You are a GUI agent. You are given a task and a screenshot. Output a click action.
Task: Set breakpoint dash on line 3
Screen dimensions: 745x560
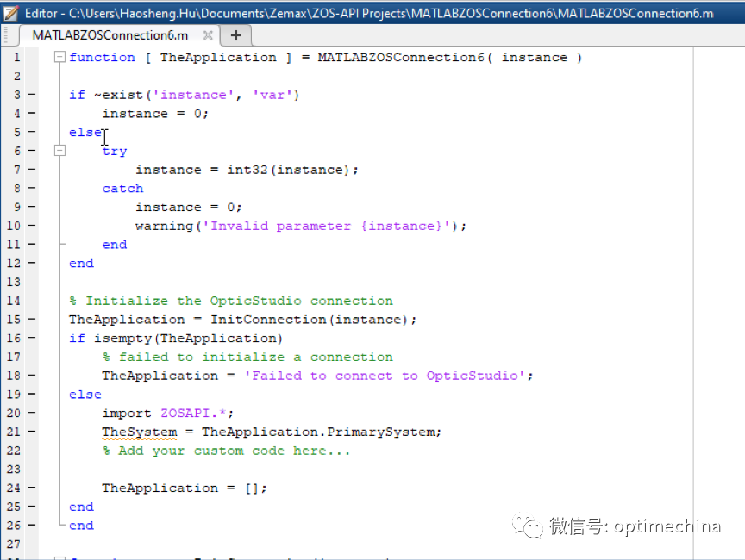click(x=31, y=95)
